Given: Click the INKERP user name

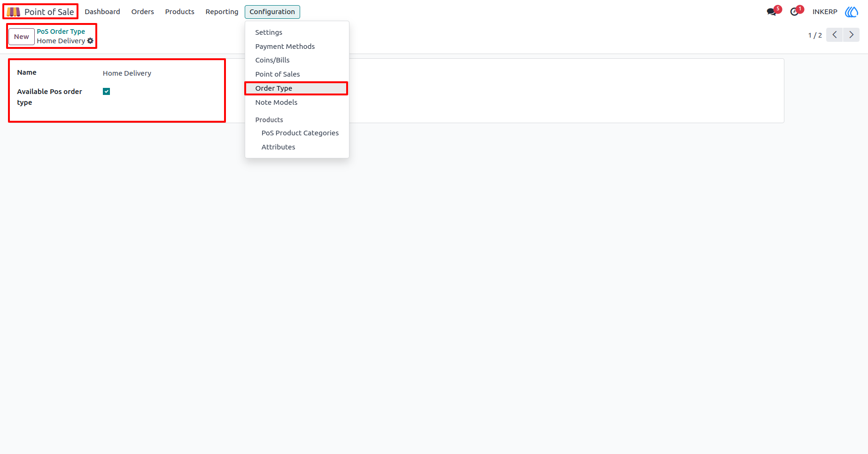Looking at the screenshot, I should point(825,12).
